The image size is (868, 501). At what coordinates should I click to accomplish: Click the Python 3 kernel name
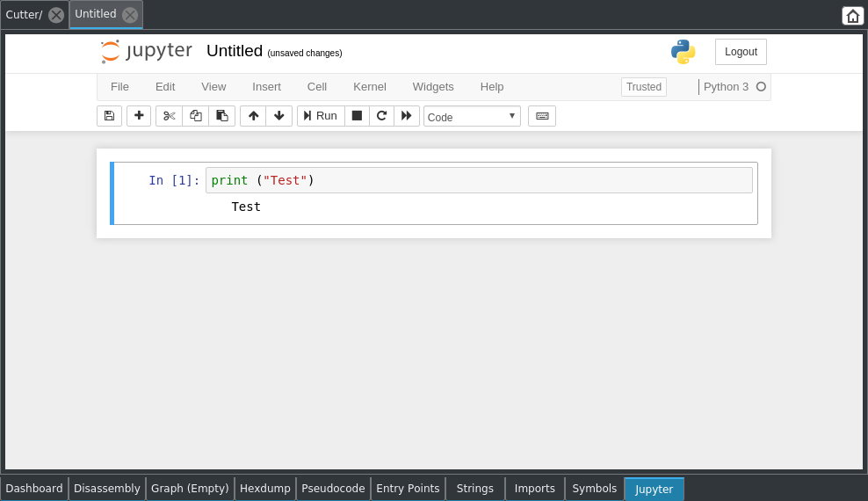pyautogui.click(x=726, y=87)
